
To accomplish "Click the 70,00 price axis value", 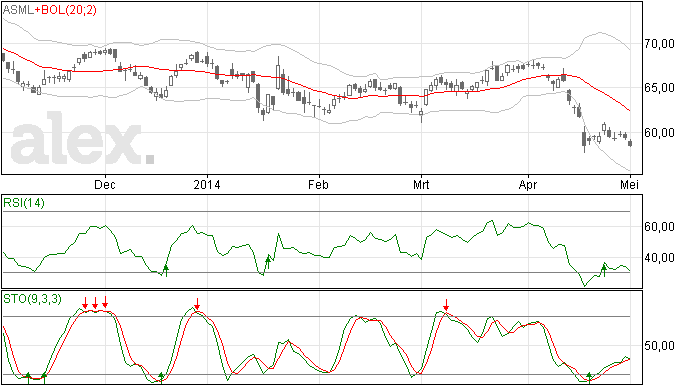I will (659, 44).
